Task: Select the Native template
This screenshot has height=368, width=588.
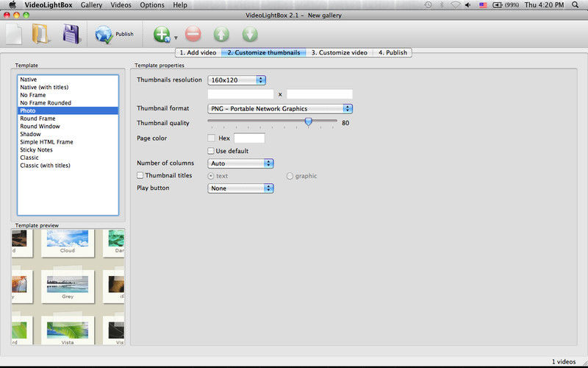Action: pyautogui.click(x=68, y=79)
